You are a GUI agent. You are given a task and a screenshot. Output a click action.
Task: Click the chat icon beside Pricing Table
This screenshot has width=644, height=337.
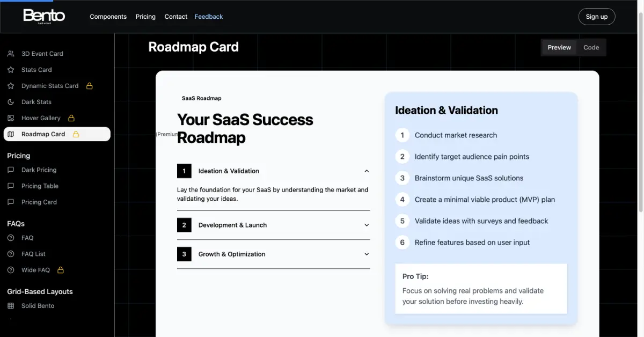(11, 186)
